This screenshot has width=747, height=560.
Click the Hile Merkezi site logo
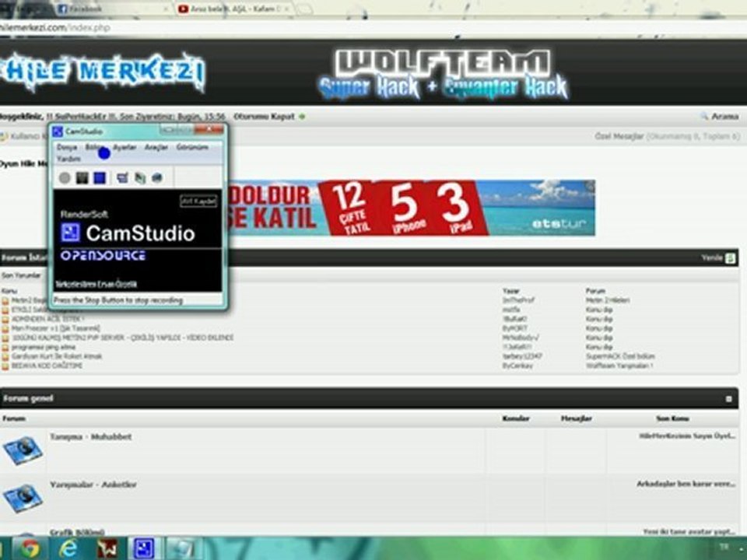[x=102, y=72]
